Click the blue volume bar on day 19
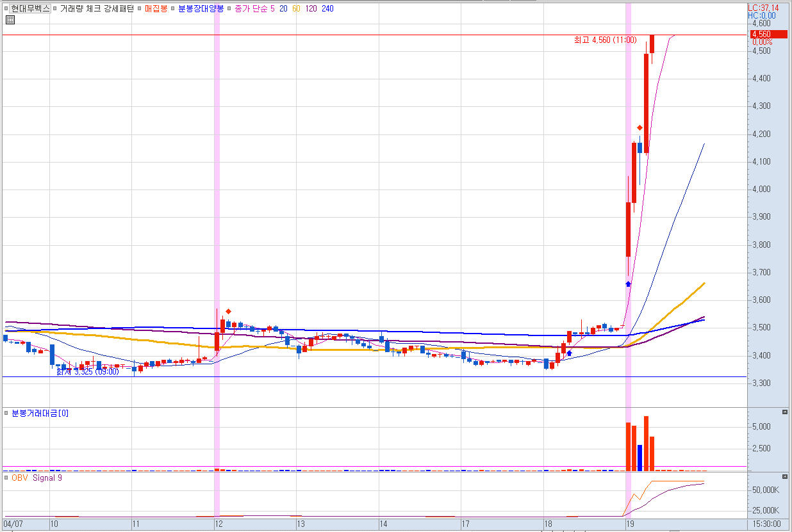The width and height of the screenshot is (792, 532). tap(639, 458)
